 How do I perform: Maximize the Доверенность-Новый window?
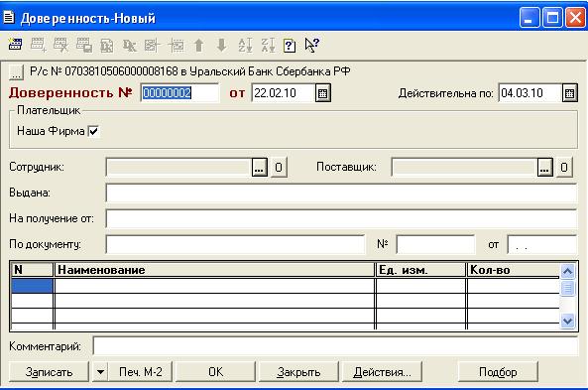(552, 17)
